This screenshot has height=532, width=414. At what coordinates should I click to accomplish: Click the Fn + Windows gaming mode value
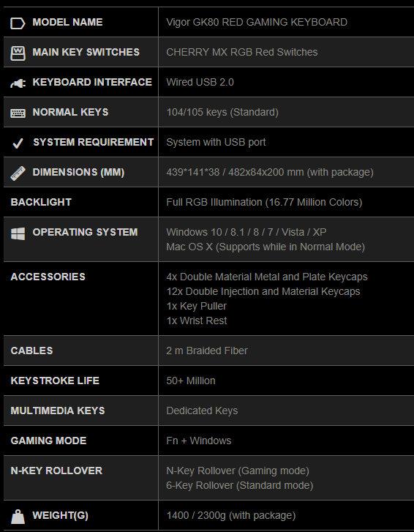click(199, 441)
